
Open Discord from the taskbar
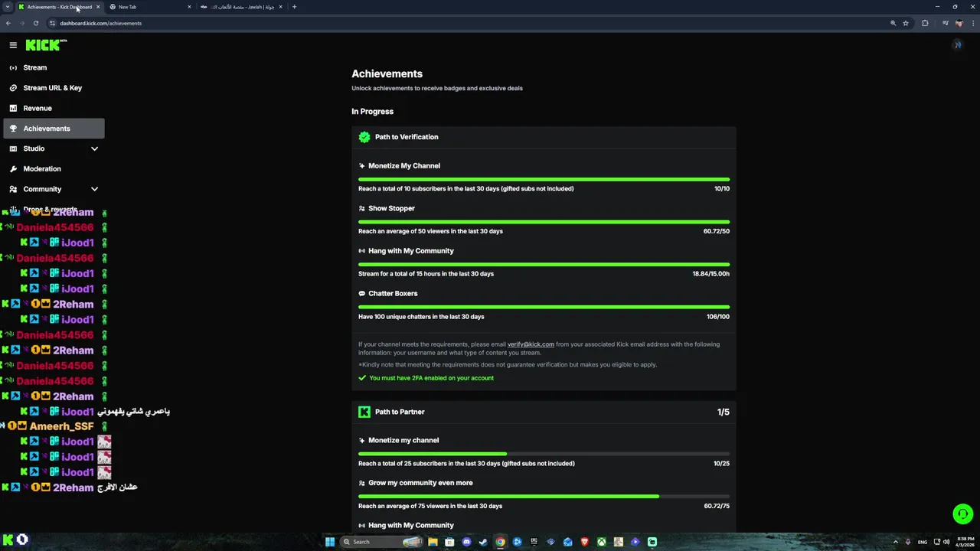coord(466,542)
